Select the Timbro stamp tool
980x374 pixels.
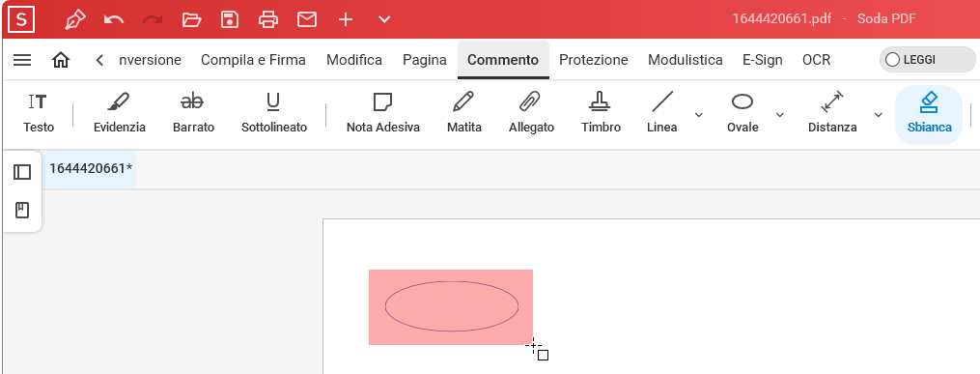[x=601, y=112]
